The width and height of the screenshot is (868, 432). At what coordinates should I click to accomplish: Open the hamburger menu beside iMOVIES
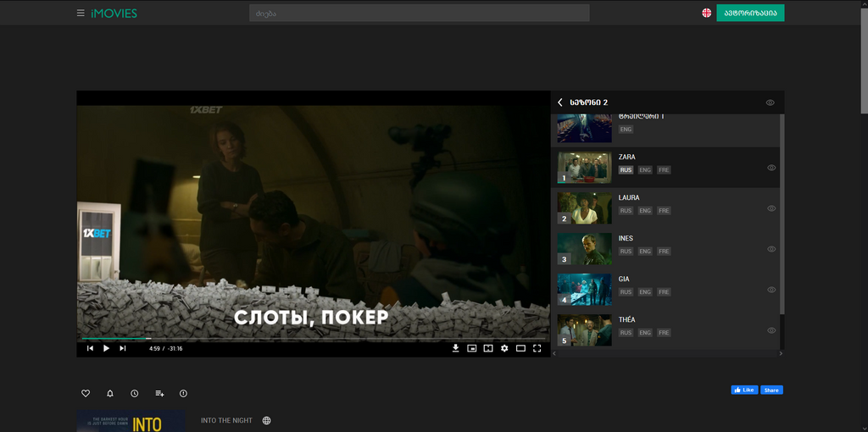pyautogui.click(x=81, y=13)
